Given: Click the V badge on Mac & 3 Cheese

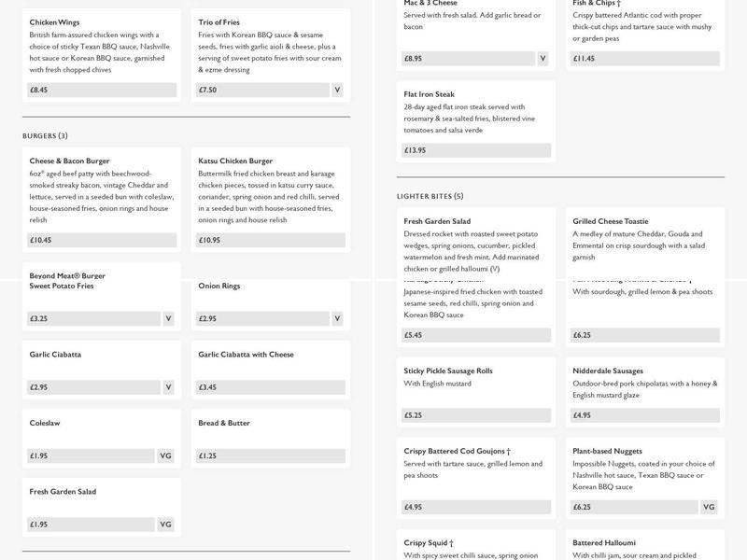Looking at the screenshot, I should coord(543,58).
